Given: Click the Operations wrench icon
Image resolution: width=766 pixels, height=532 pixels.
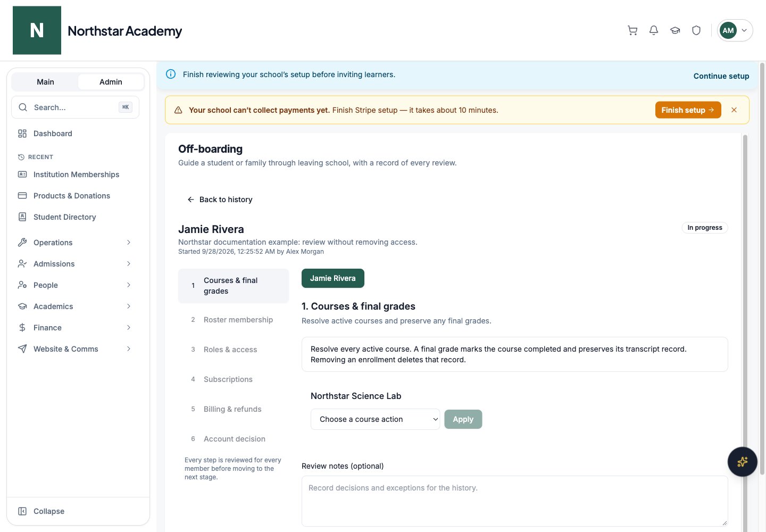Looking at the screenshot, I should [22, 243].
